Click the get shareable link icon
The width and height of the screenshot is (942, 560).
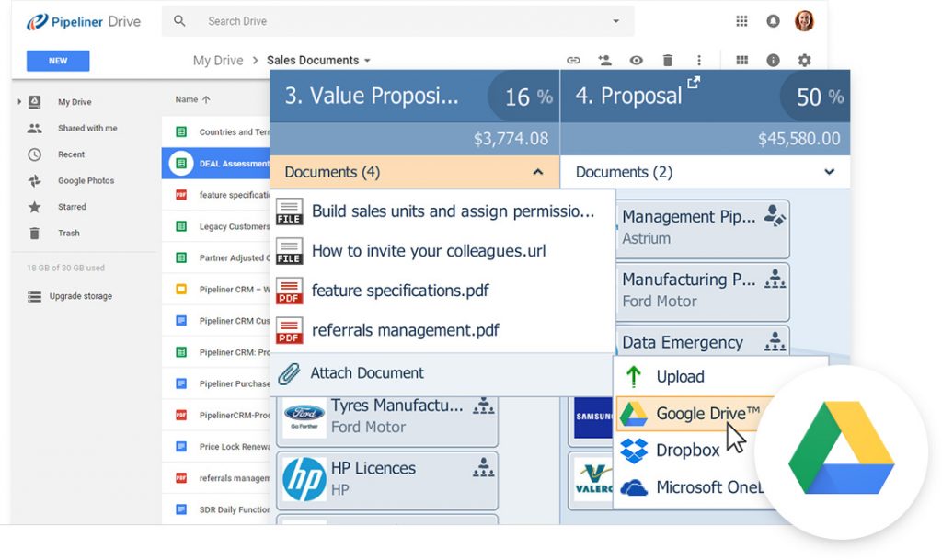(573, 60)
